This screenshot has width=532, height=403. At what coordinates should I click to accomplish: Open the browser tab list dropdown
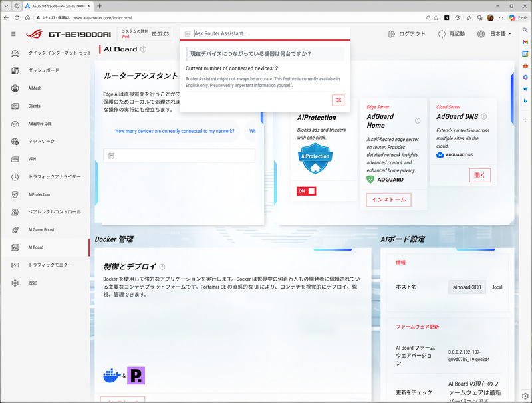(x=6, y=6)
